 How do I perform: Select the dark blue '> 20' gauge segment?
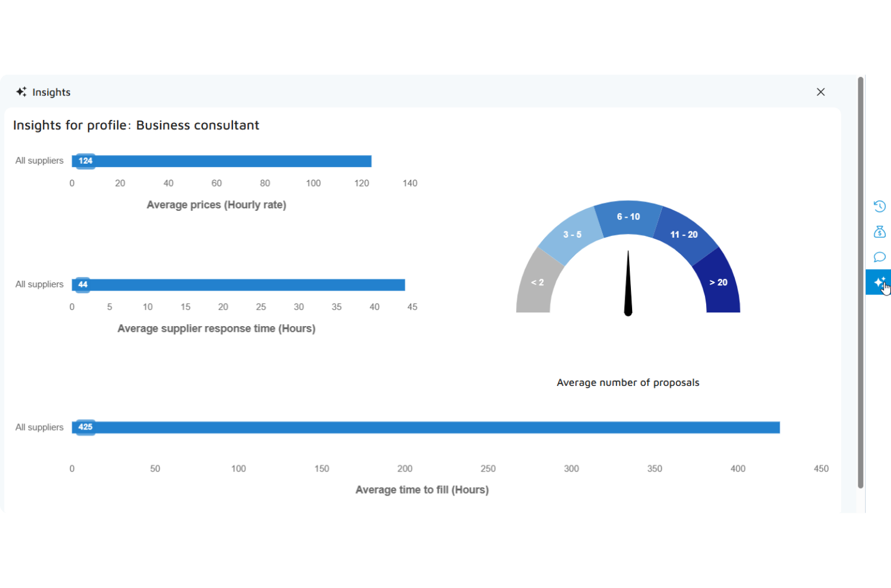(719, 283)
